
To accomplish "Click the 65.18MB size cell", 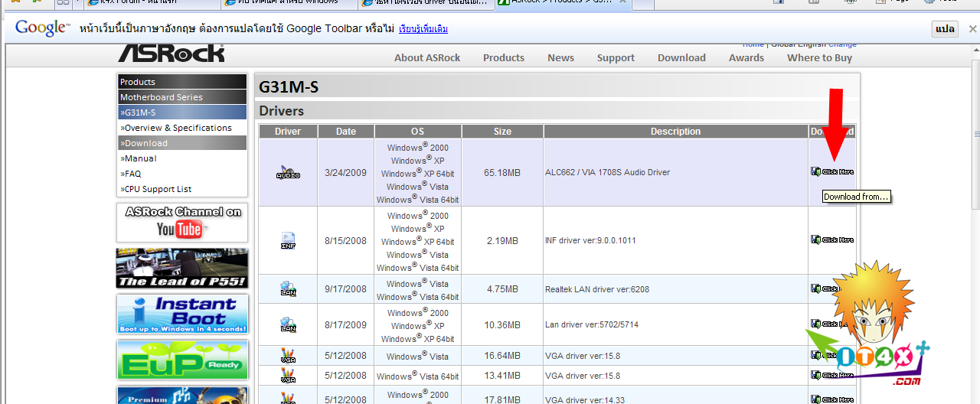I will pyautogui.click(x=502, y=173).
